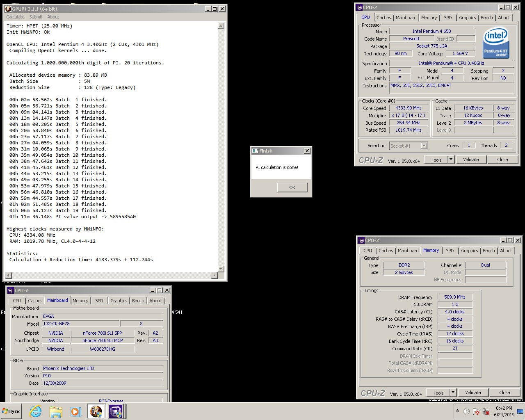Open Graphics tab in top CPU-Z window
Image resolution: width=525 pixels, height=420 pixels.
tap(468, 18)
